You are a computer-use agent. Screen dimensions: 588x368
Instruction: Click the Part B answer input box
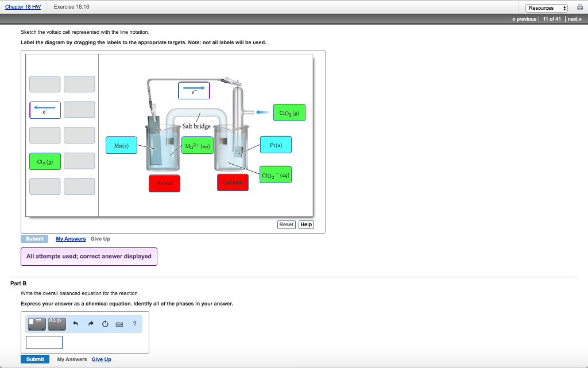pyautogui.click(x=44, y=343)
